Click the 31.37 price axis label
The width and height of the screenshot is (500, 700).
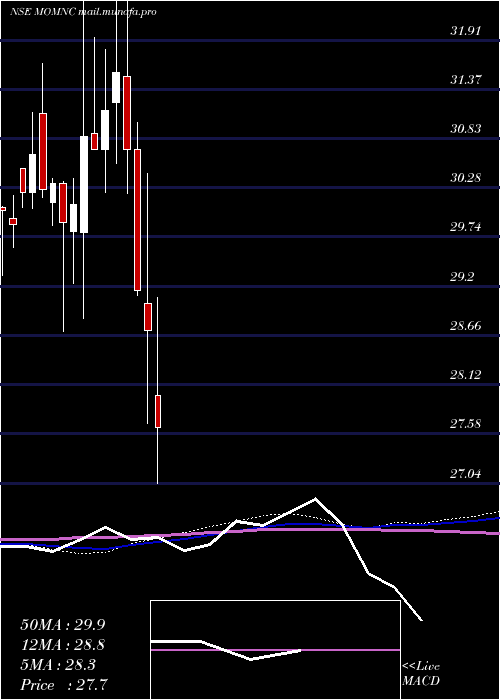click(x=465, y=80)
